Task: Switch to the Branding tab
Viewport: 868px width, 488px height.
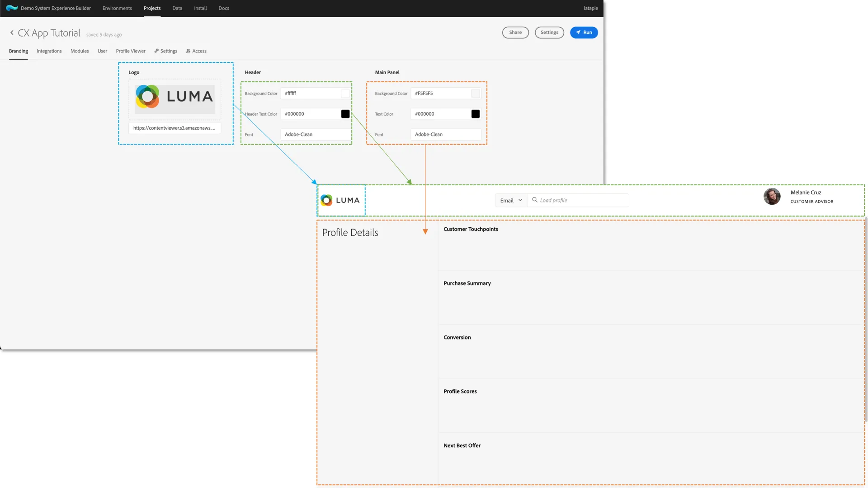Action: tap(19, 51)
